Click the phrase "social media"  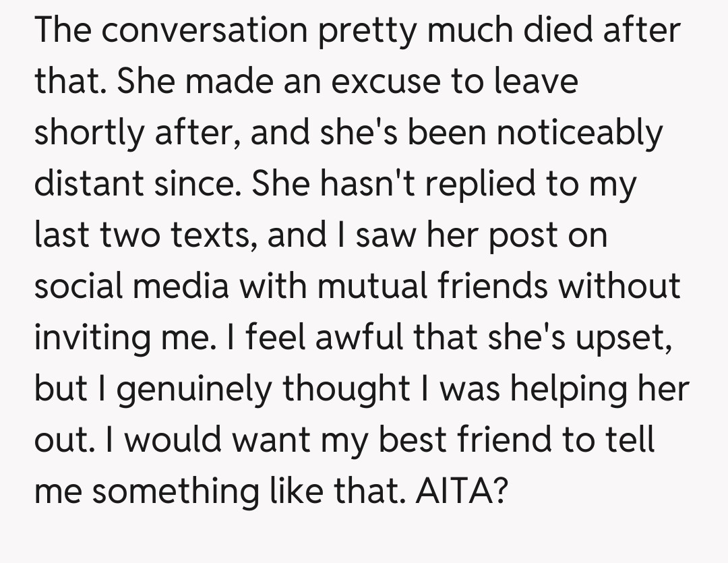(131, 286)
